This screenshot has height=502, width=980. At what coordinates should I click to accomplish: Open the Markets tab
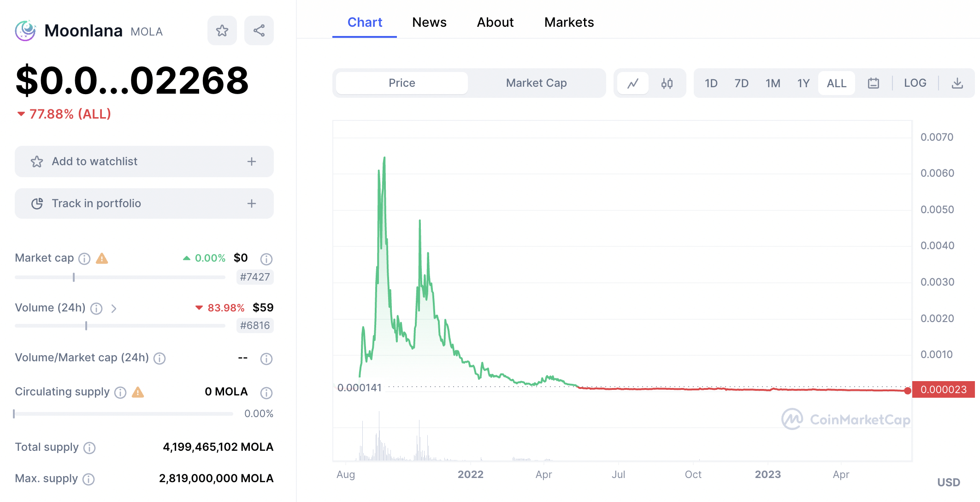[x=569, y=22]
